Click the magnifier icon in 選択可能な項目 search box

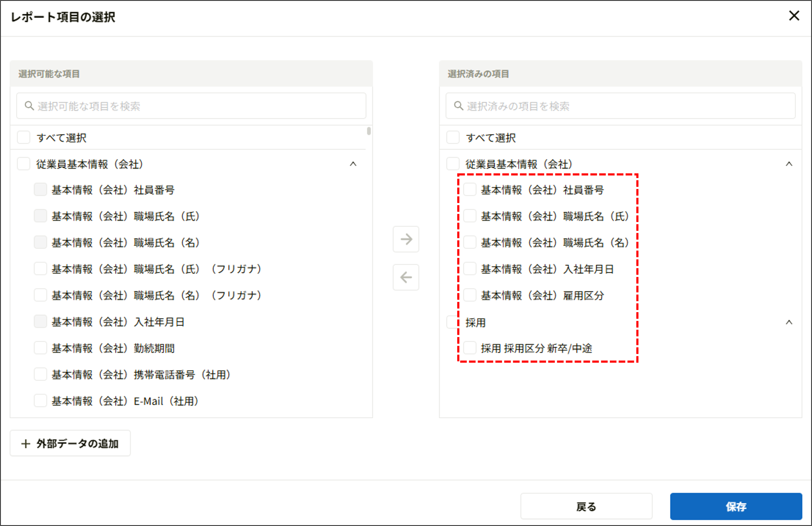point(29,106)
